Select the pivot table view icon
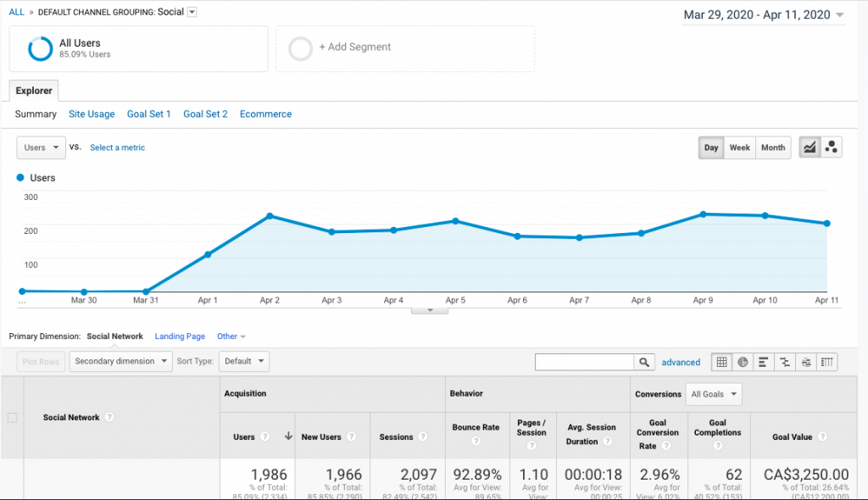This screenshot has height=500, width=868. pyautogui.click(x=827, y=362)
